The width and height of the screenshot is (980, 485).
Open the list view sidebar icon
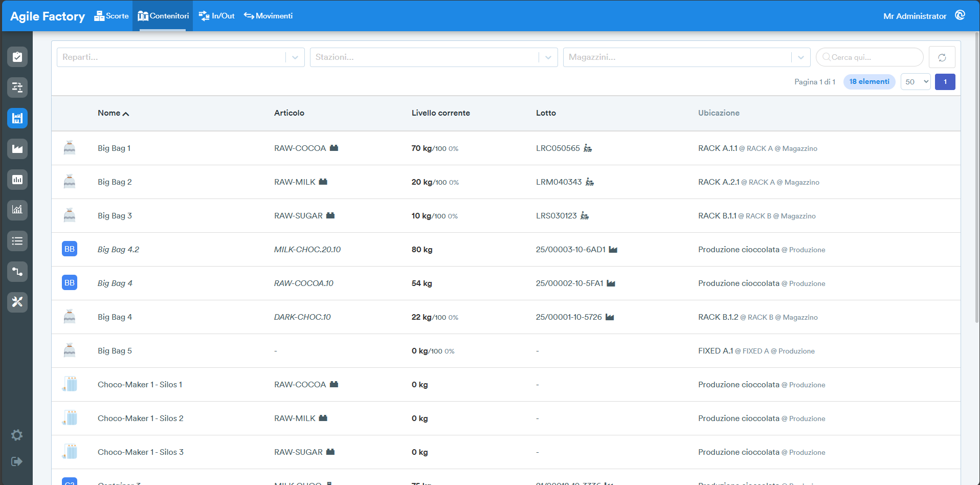[x=17, y=241]
